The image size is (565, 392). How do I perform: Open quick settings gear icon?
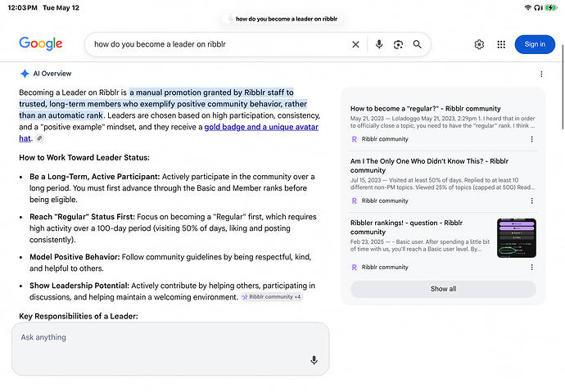(x=479, y=44)
